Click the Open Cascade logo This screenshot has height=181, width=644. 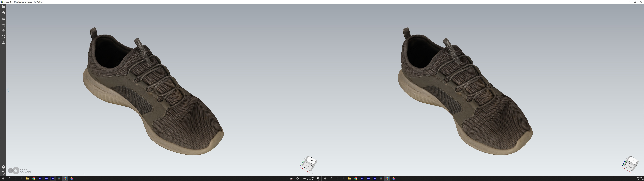coord(20,171)
